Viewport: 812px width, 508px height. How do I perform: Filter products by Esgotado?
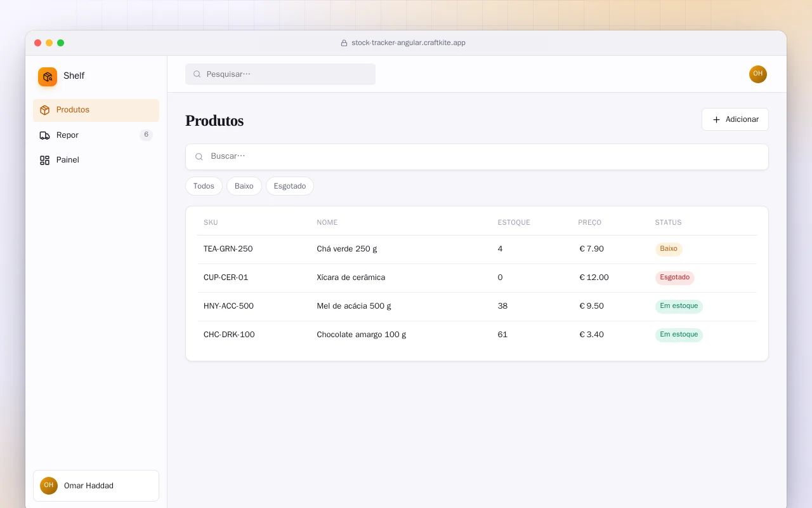click(x=290, y=186)
